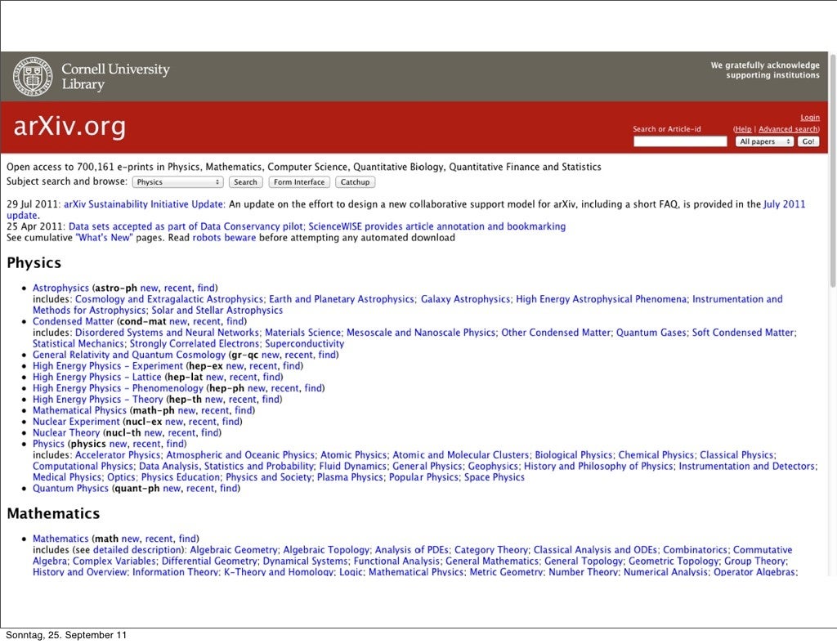
Task: Click find for hep-ph
Action: tap(313, 388)
